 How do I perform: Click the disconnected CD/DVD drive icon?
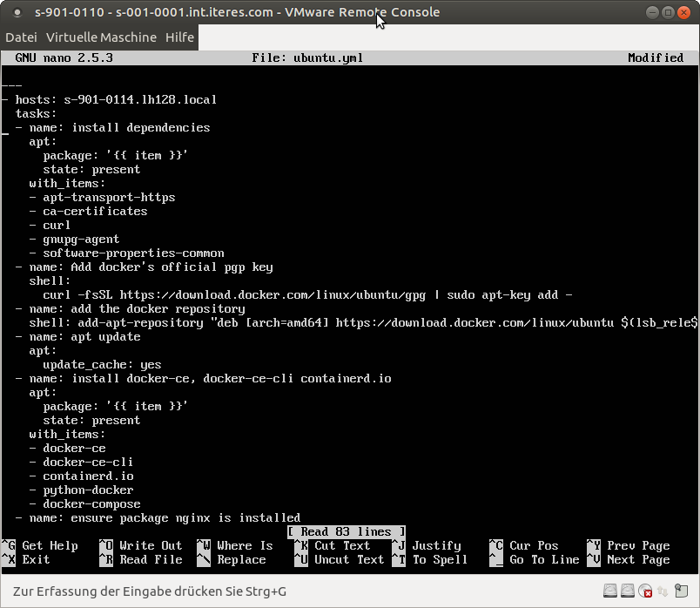pyautogui.click(x=645, y=591)
